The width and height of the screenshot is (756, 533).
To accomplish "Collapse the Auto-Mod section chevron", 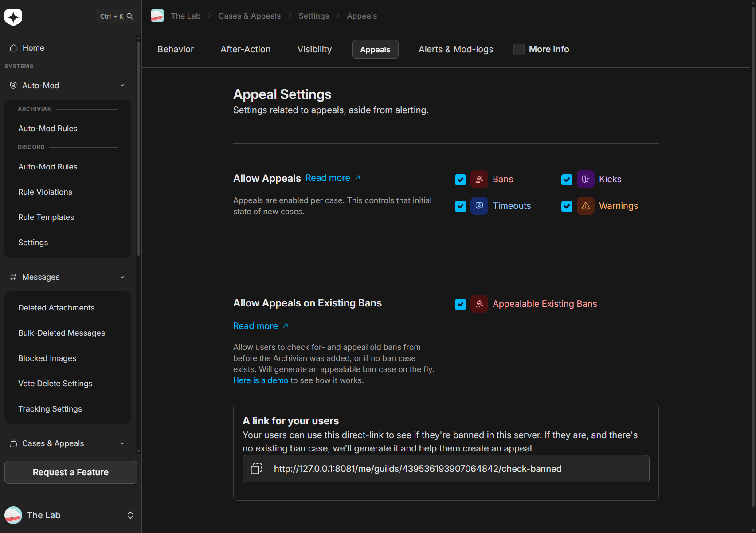I will (122, 85).
